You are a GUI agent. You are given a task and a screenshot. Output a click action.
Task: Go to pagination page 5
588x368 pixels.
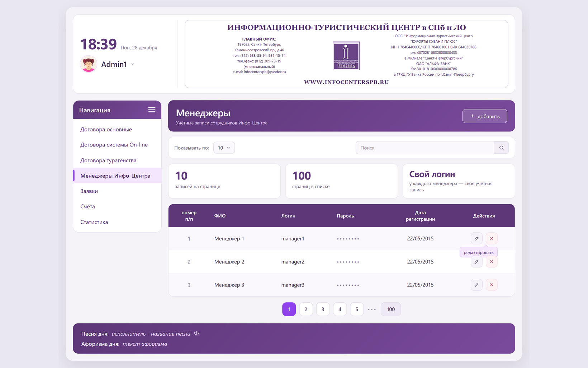357,309
